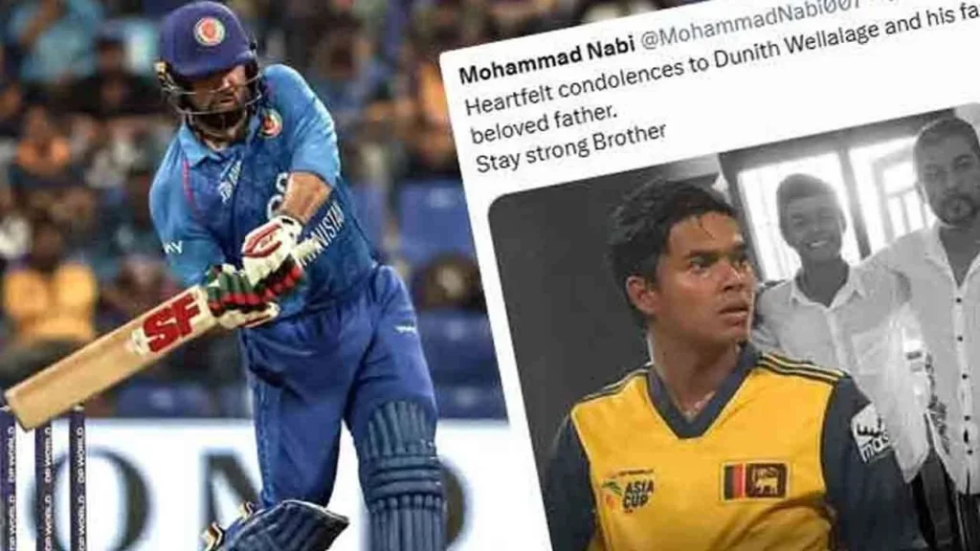
Task: Click the badge on the blue jersey chest
Action: click(270, 121)
